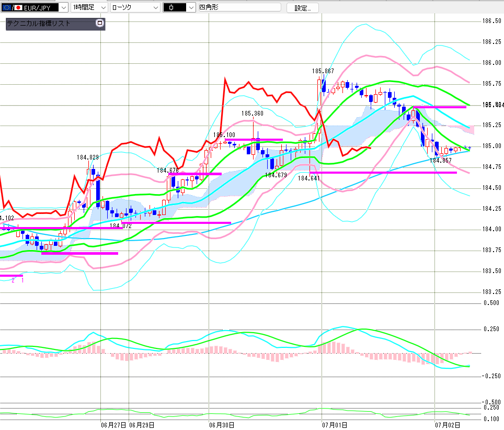Select the candlestick symbol icon box
The height and width of the screenshot is (430, 504).
click(x=175, y=7)
